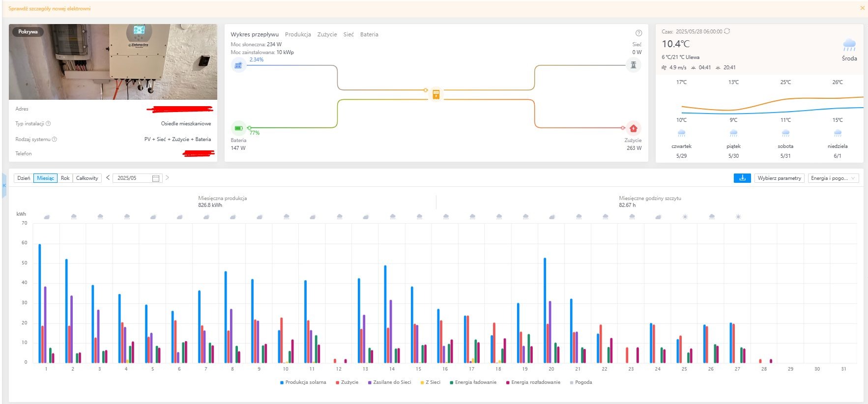
Task: Download chart data with blue export button
Action: click(742, 178)
